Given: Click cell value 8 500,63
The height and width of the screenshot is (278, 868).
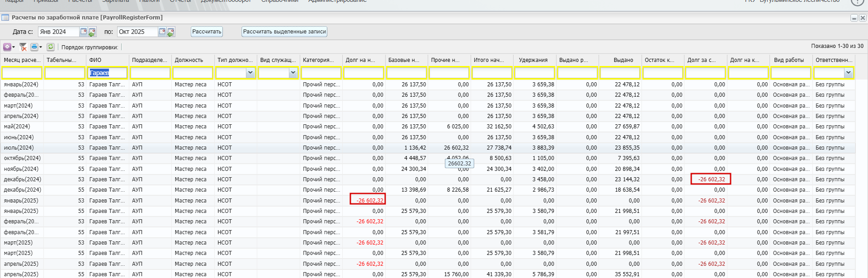Looking at the screenshot, I should [500, 158].
